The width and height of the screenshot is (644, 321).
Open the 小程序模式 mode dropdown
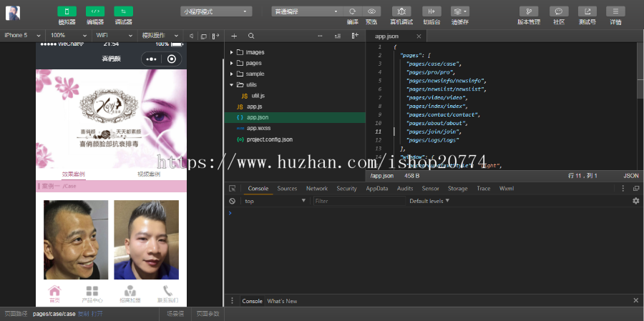[x=216, y=11]
